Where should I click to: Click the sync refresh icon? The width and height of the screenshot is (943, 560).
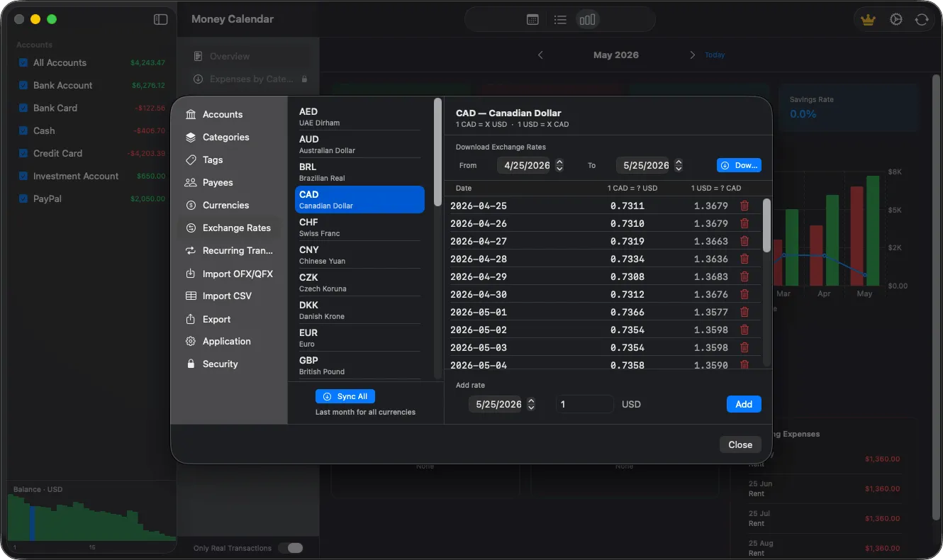coord(922,20)
